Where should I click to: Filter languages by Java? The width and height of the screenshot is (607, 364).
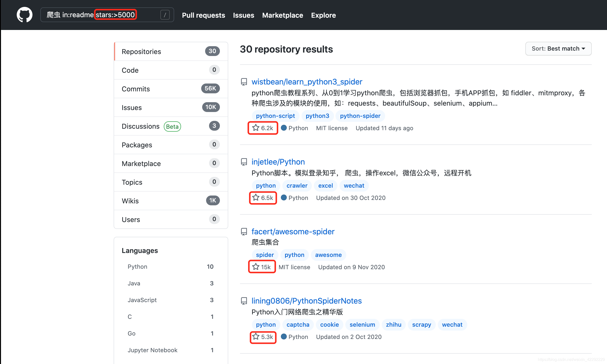(x=134, y=283)
